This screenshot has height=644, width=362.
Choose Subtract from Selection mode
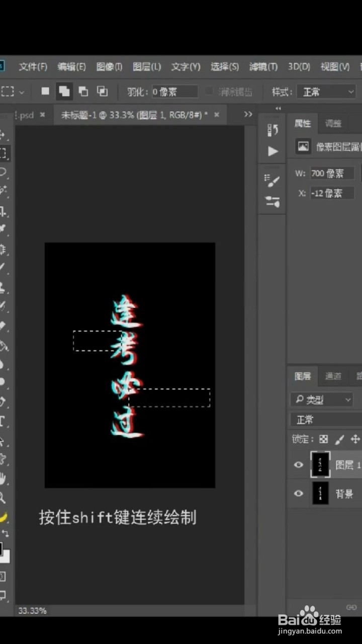coord(83,92)
